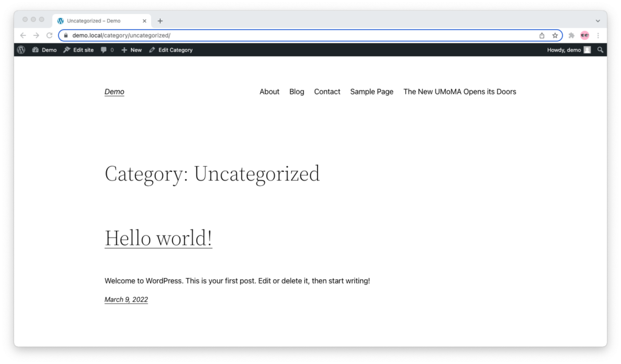Open the WordPress logo menu

click(21, 50)
